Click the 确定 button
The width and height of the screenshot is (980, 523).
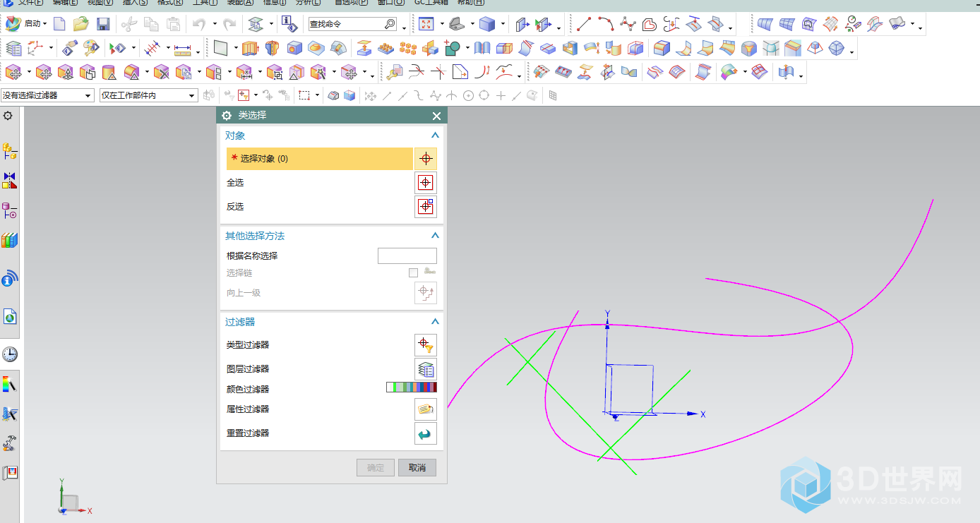(x=376, y=467)
